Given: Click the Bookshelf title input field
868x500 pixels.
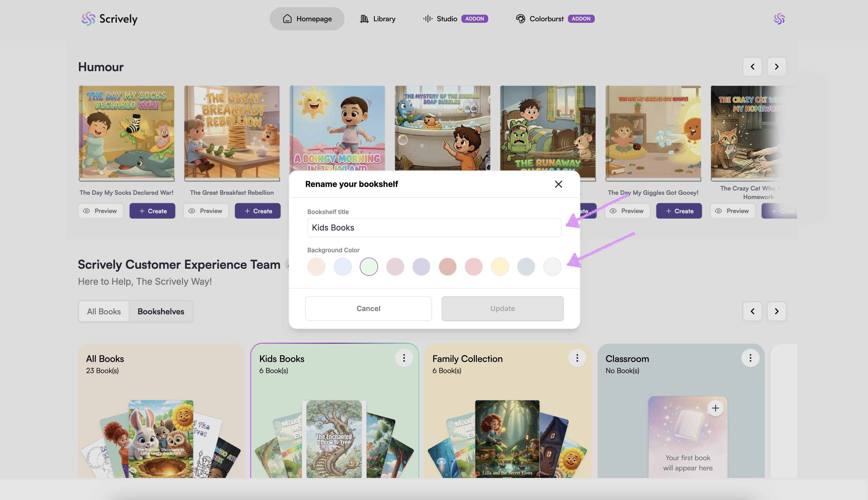Looking at the screenshot, I should (x=434, y=228).
